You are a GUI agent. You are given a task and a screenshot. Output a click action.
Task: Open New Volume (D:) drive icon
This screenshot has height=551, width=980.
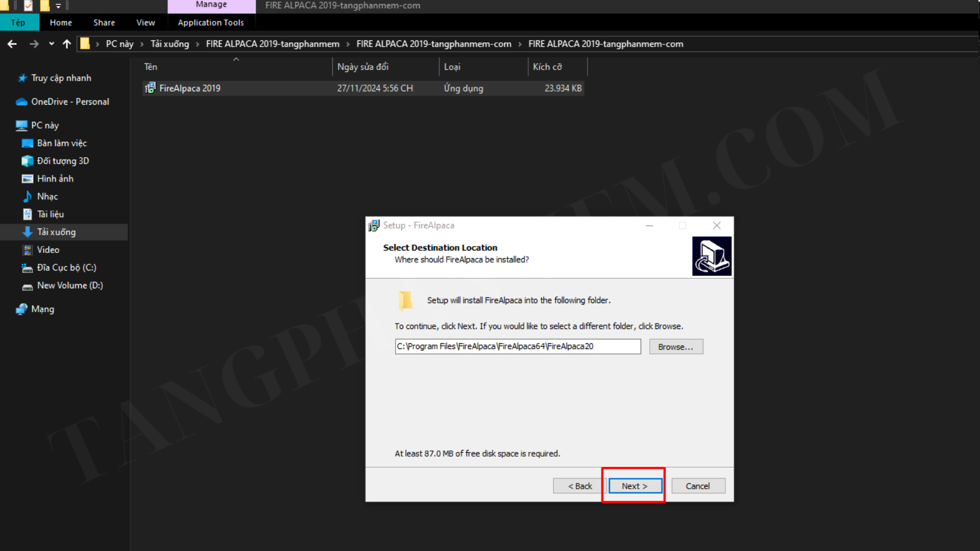click(x=28, y=286)
